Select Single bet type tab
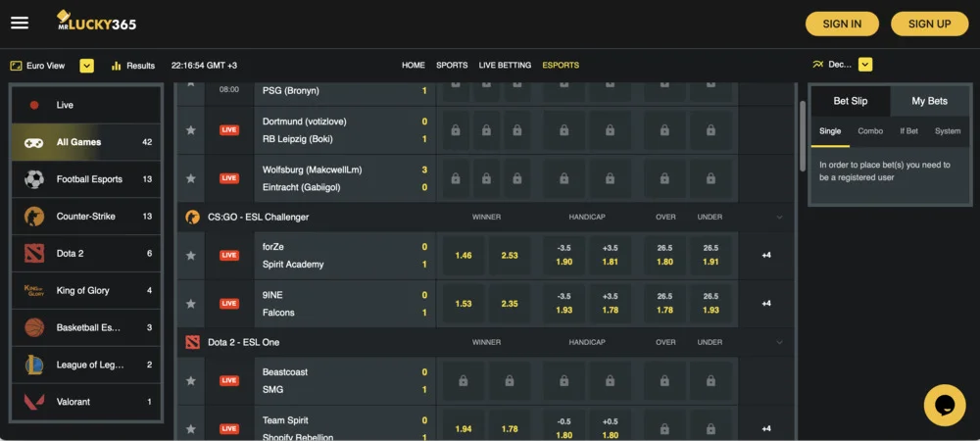This screenshot has width=980, height=441. tap(830, 131)
